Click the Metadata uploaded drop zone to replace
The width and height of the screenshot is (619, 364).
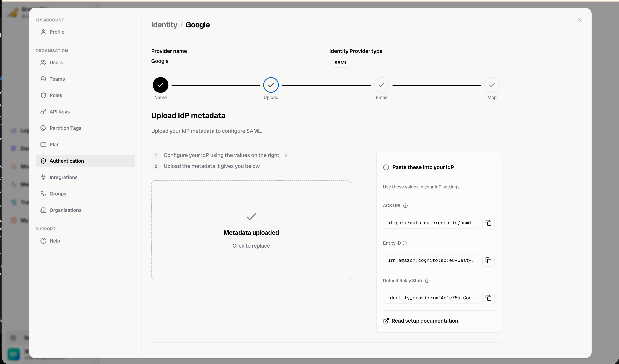click(x=251, y=230)
